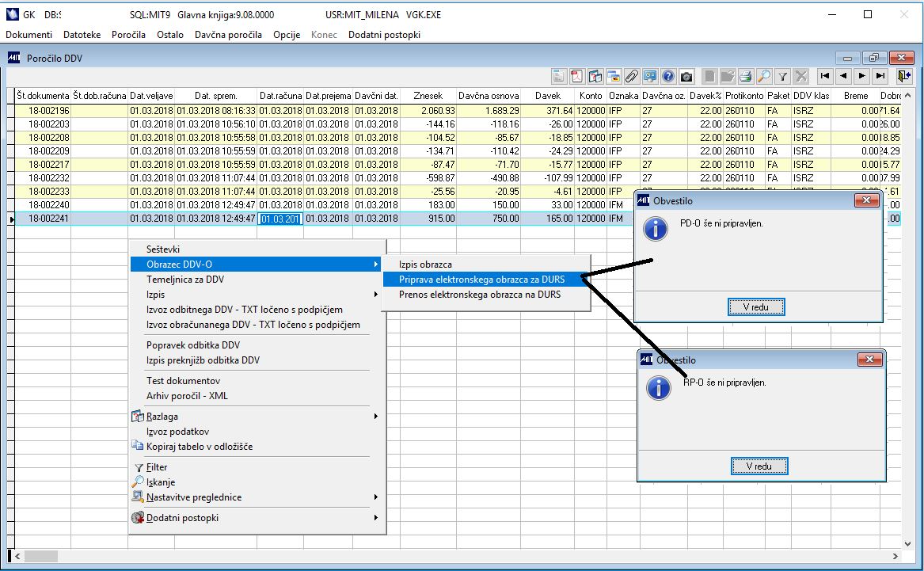Select Priprava elektronskega obrazca za DURS
The image size is (924, 571).
click(x=483, y=279)
